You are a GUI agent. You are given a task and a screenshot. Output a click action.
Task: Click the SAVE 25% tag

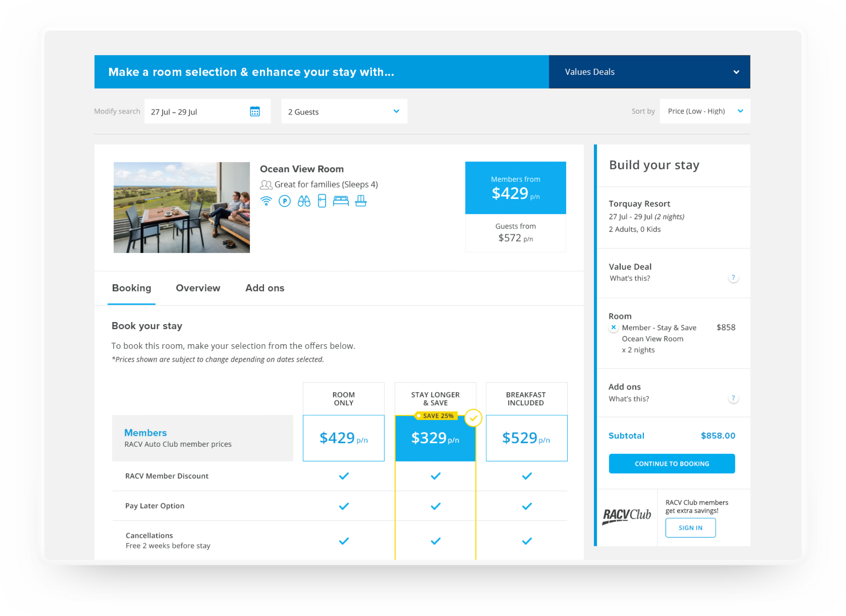pos(436,416)
